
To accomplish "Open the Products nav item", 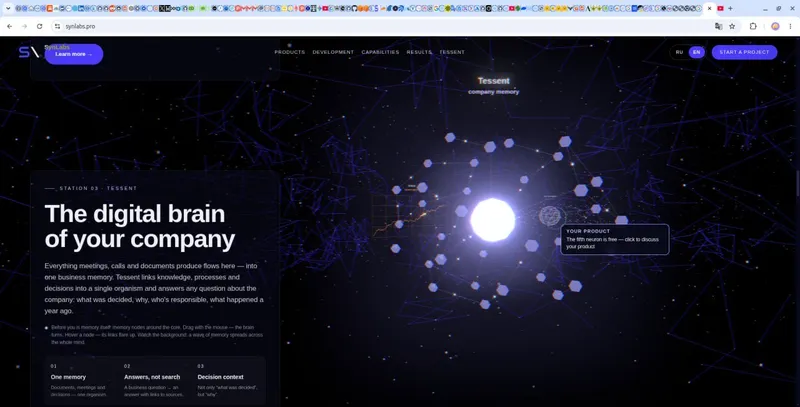I will click(x=289, y=52).
